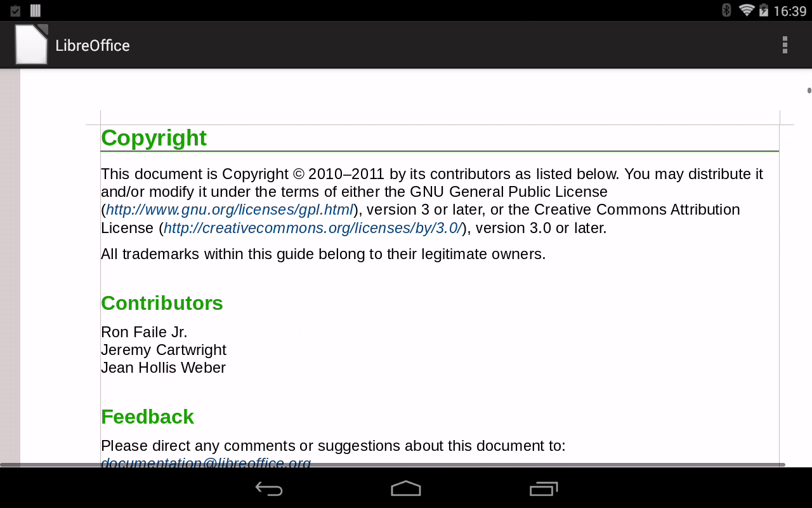Tap the Bluetooth status icon
The width and height of the screenshot is (812, 508).
(x=727, y=10)
